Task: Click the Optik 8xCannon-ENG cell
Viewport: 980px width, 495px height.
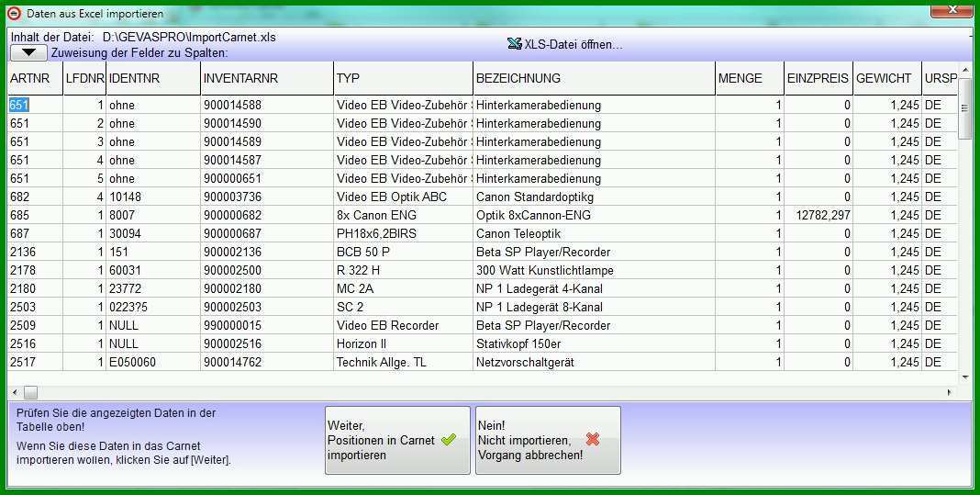Action: [x=595, y=215]
